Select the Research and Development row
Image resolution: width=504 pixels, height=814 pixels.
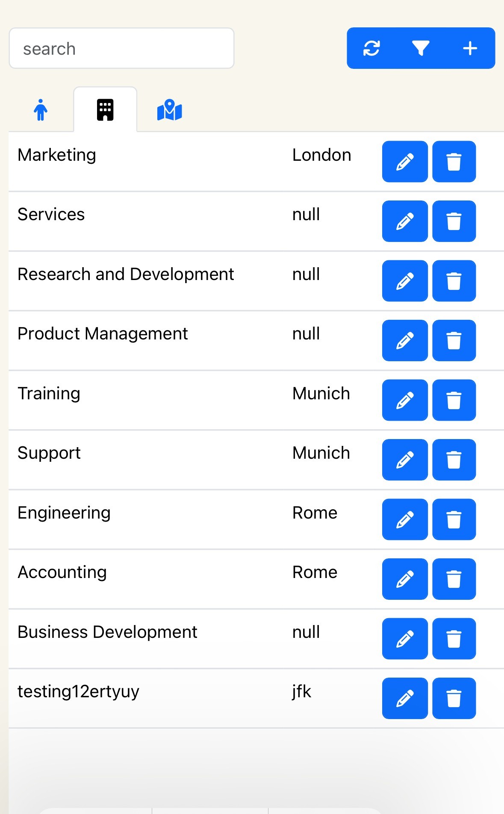(126, 274)
